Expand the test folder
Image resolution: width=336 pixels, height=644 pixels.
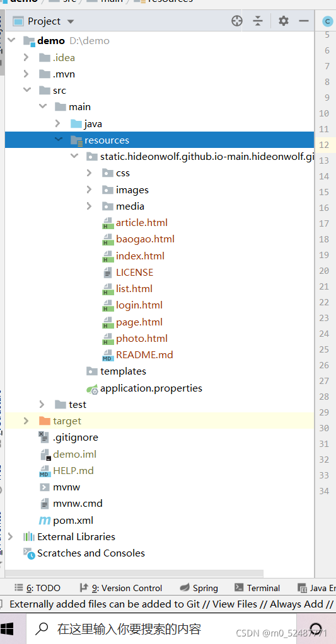point(42,404)
